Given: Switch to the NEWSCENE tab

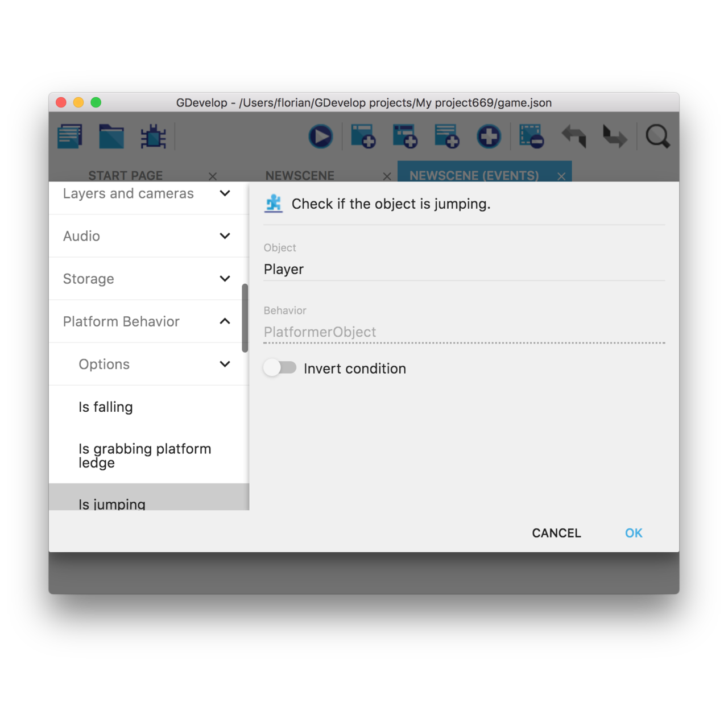Looking at the screenshot, I should tap(300, 175).
